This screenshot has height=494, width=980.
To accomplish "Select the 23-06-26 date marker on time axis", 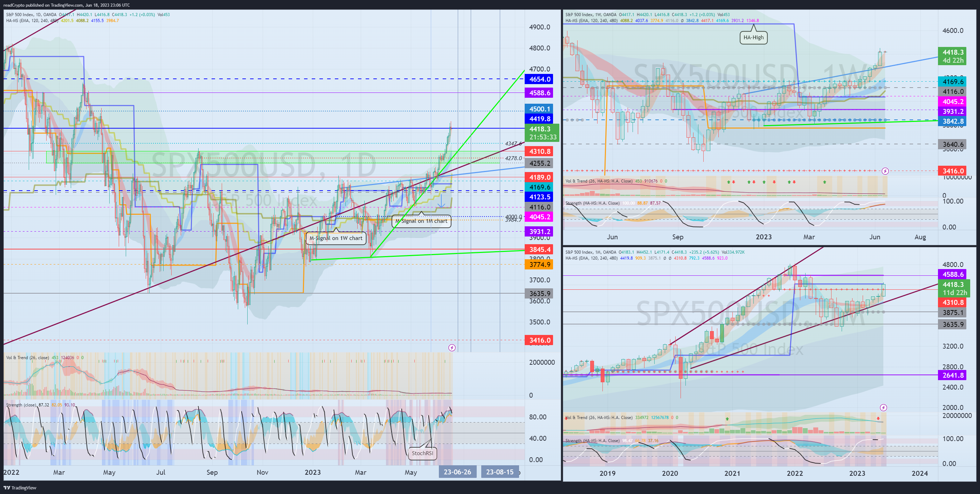I will (457, 472).
